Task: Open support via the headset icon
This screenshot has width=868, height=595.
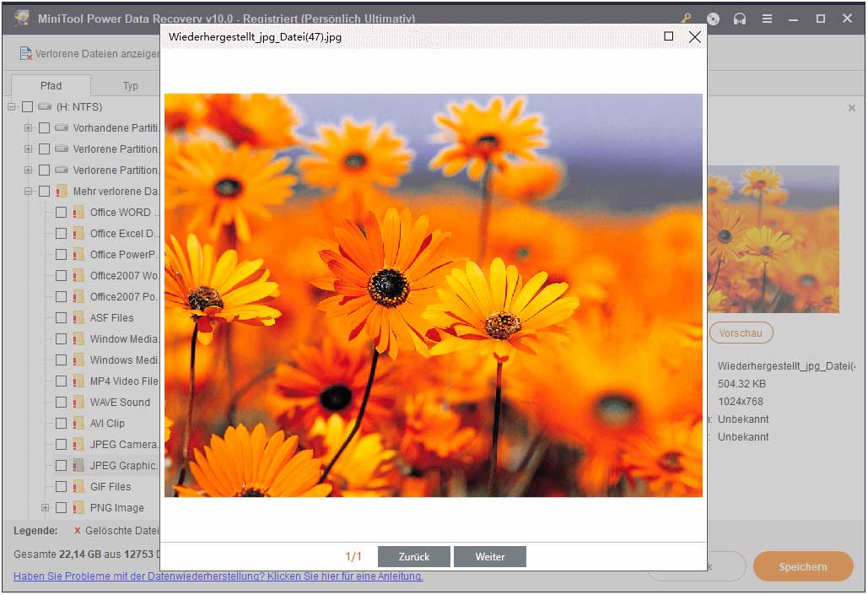Action: 740,19
